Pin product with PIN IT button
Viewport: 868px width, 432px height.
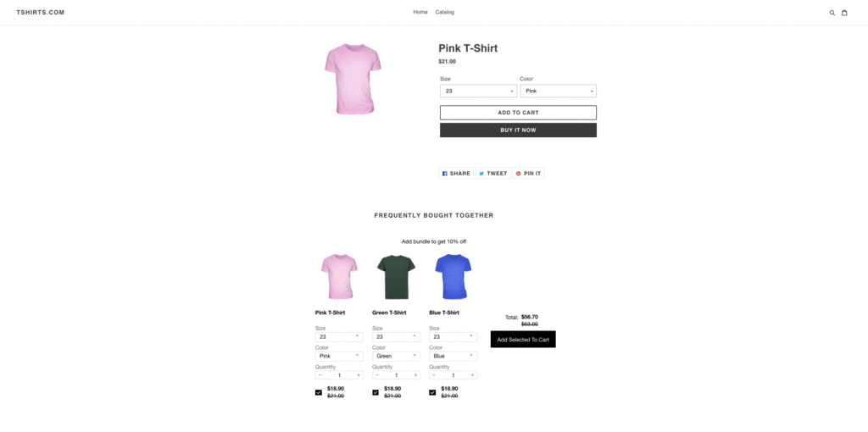(x=529, y=173)
